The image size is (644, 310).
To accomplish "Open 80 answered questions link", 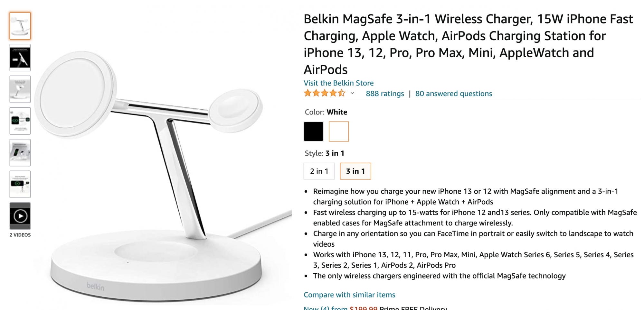I will point(454,94).
